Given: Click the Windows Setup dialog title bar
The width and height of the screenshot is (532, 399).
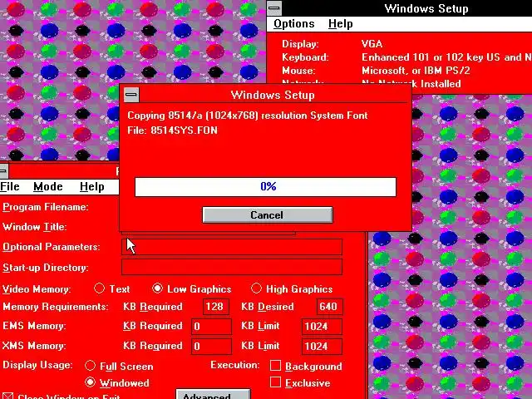Looking at the screenshot, I should pos(273,95).
